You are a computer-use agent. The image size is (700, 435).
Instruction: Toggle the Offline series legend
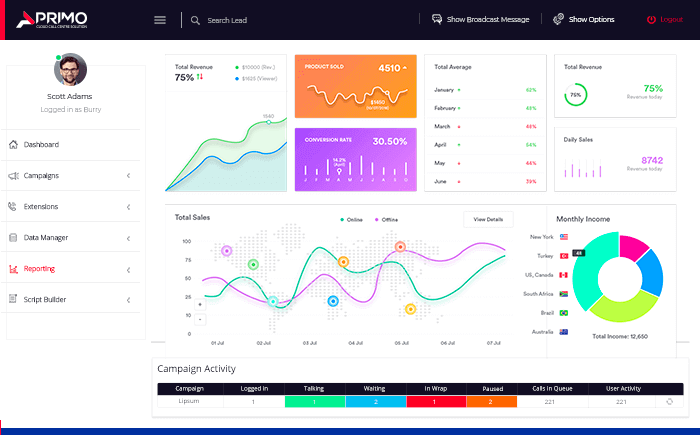click(x=386, y=220)
